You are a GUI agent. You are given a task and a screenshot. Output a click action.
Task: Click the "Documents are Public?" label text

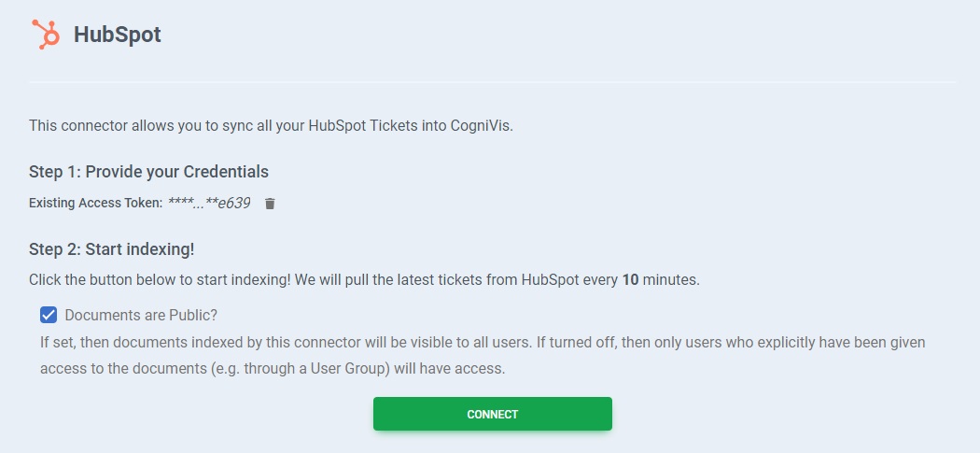(x=141, y=315)
